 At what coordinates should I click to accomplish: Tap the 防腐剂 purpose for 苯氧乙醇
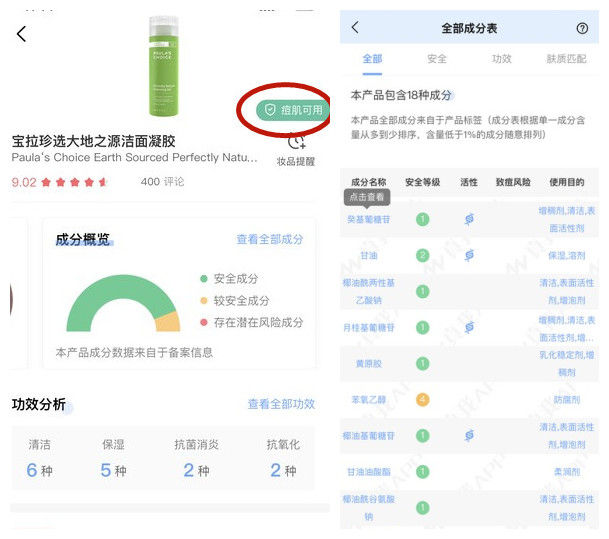pyautogui.click(x=567, y=400)
